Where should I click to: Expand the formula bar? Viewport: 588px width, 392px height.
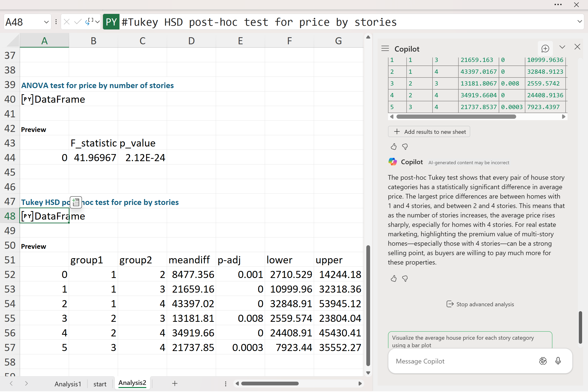[x=580, y=21]
